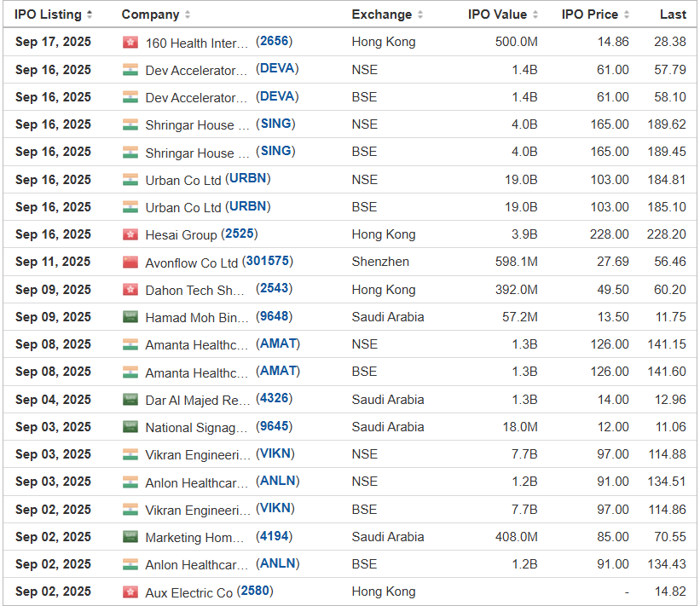The width and height of the screenshot is (700, 606).
Task: Click Hong Kong flag beside Aux Electric Co
Action: tap(130, 592)
